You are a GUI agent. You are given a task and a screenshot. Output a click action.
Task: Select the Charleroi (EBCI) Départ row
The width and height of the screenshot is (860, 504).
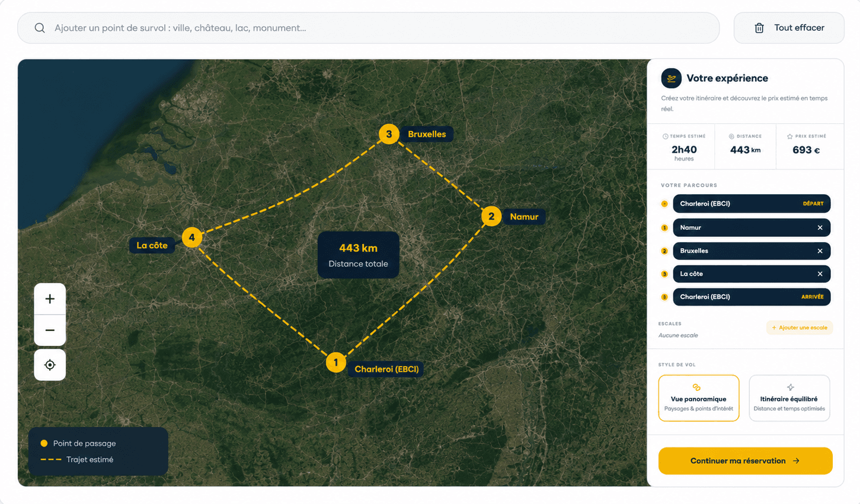[752, 204]
